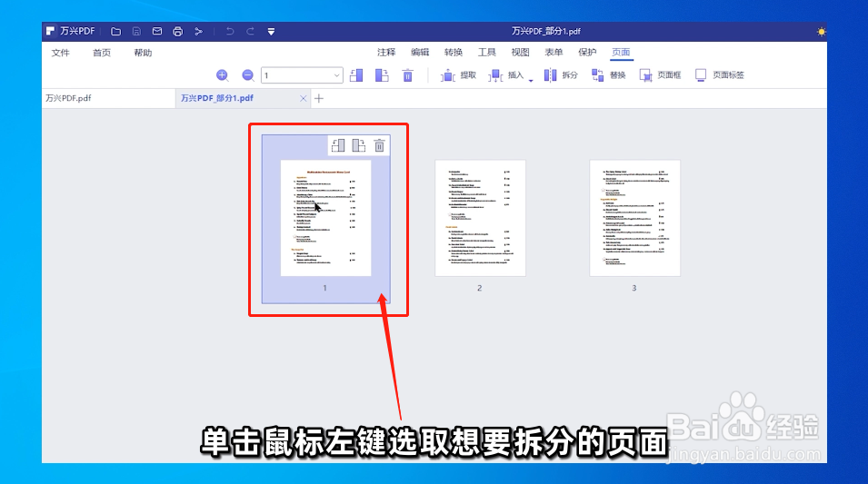
Task: Toggle the sun theme icon
Action: pyautogui.click(x=821, y=32)
